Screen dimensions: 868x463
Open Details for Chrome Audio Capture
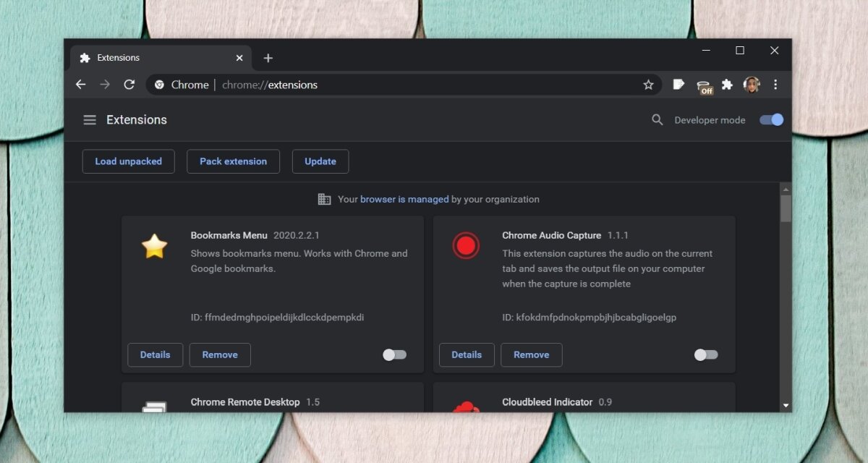[466, 354]
